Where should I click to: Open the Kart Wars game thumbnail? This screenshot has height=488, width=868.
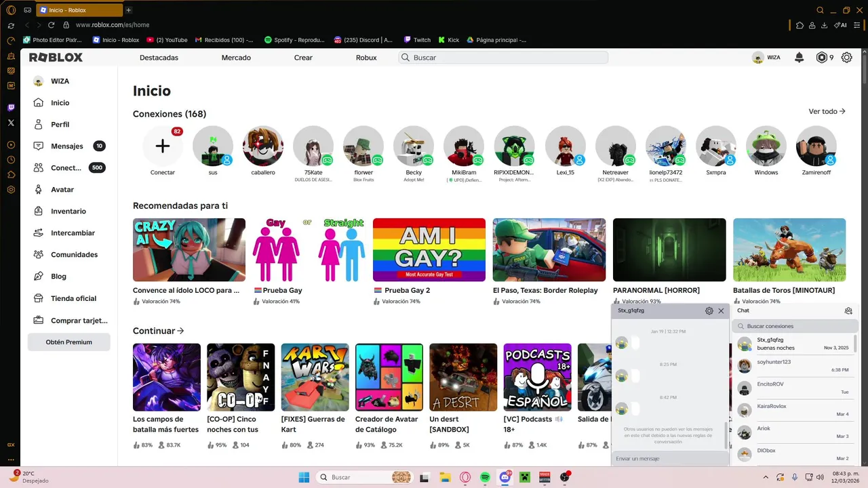pyautogui.click(x=315, y=377)
